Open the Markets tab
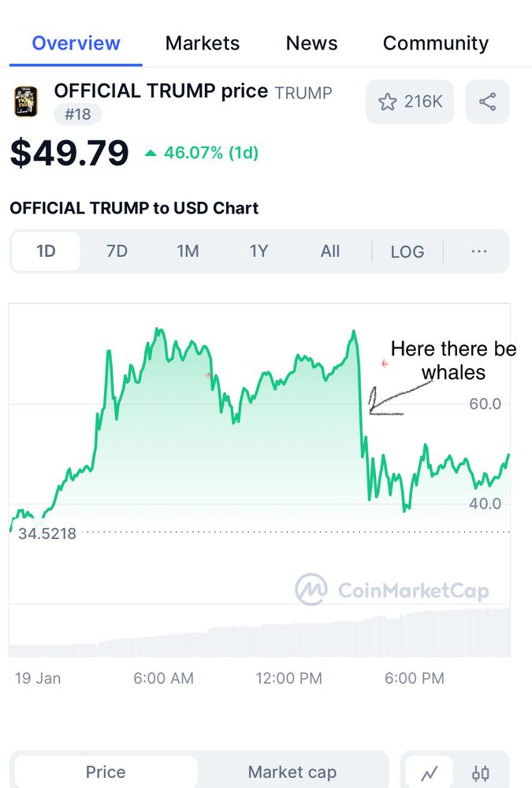 click(203, 43)
